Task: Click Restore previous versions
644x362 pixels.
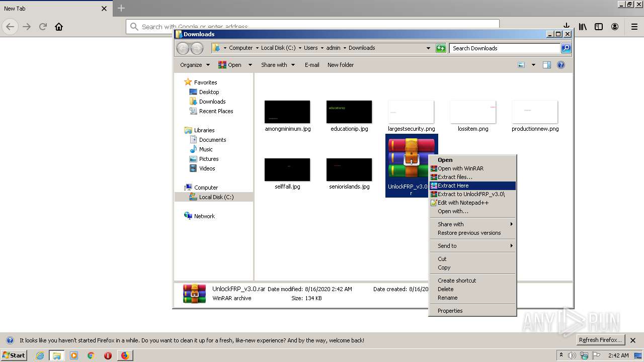Action: (472, 233)
